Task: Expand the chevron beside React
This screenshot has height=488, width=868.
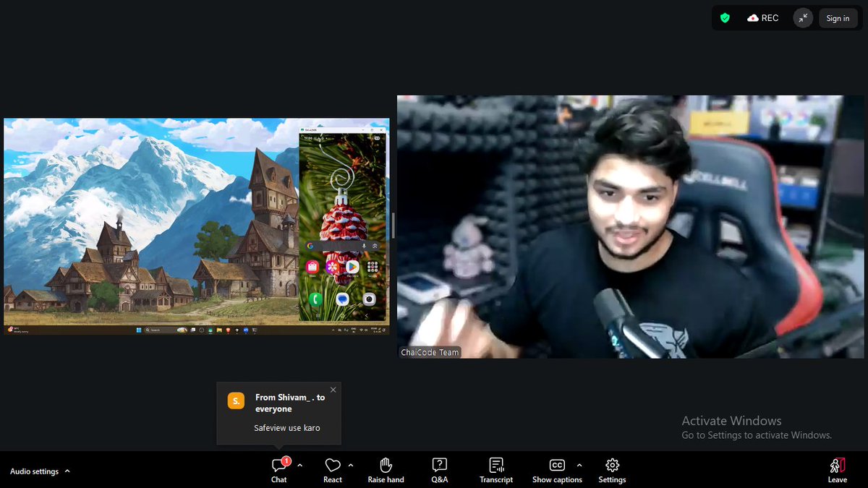Action: click(x=351, y=465)
